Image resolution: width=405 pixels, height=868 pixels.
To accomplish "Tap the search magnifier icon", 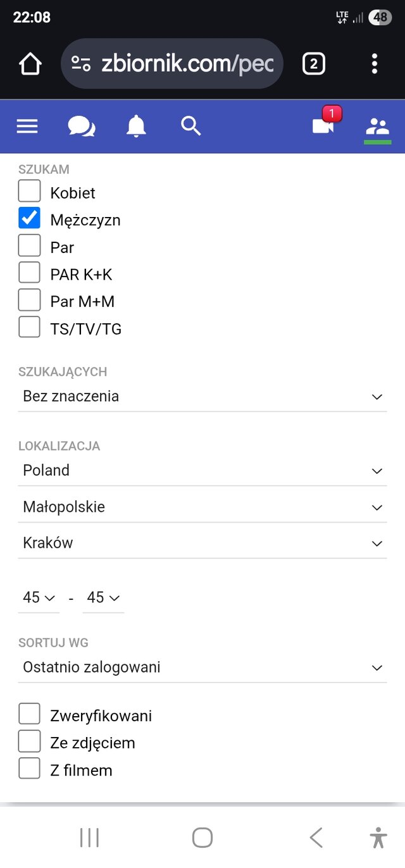I will point(190,126).
